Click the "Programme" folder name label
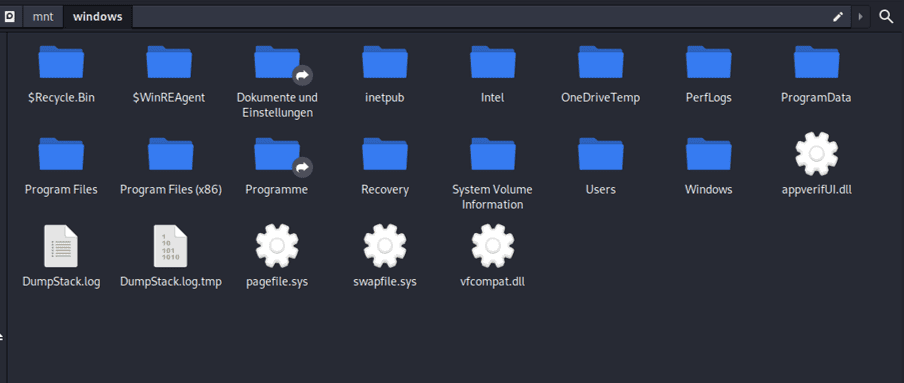904x383 pixels. click(x=277, y=190)
